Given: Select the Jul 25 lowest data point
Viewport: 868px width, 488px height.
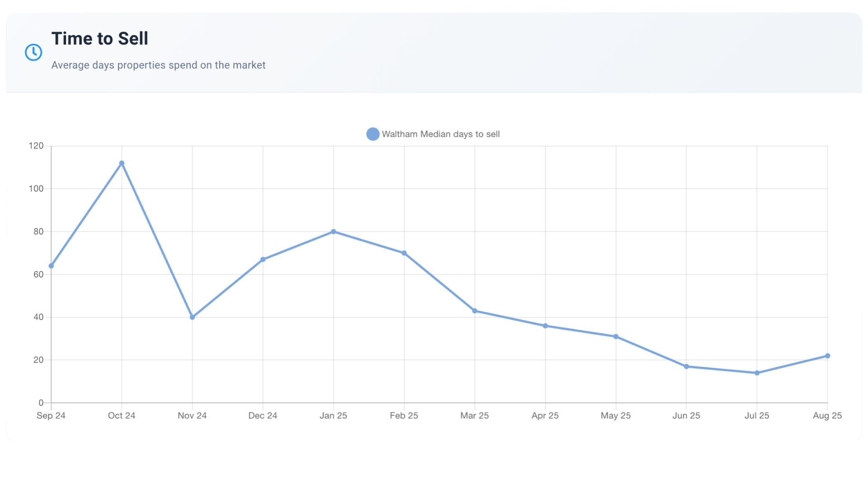Looking at the screenshot, I should 757,373.
